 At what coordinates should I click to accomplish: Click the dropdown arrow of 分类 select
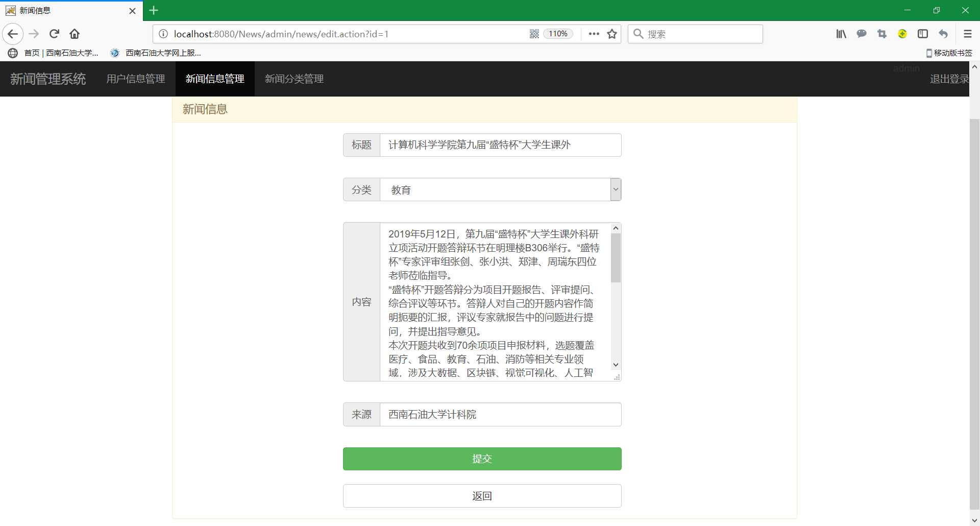616,189
